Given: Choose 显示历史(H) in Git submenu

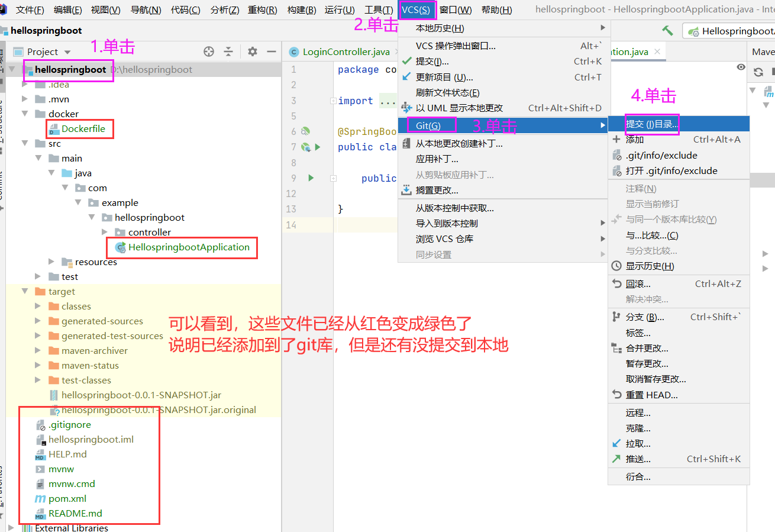Looking at the screenshot, I should (x=679, y=266).
